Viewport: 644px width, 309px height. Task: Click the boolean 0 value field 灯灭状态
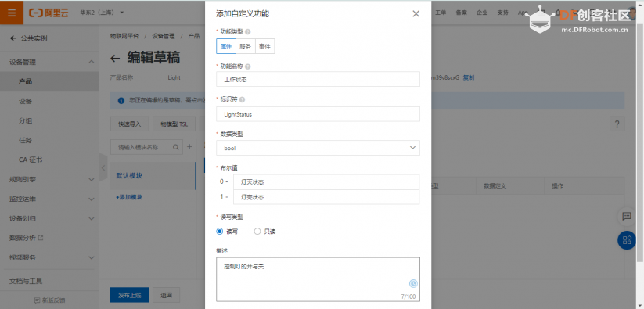[x=326, y=181]
